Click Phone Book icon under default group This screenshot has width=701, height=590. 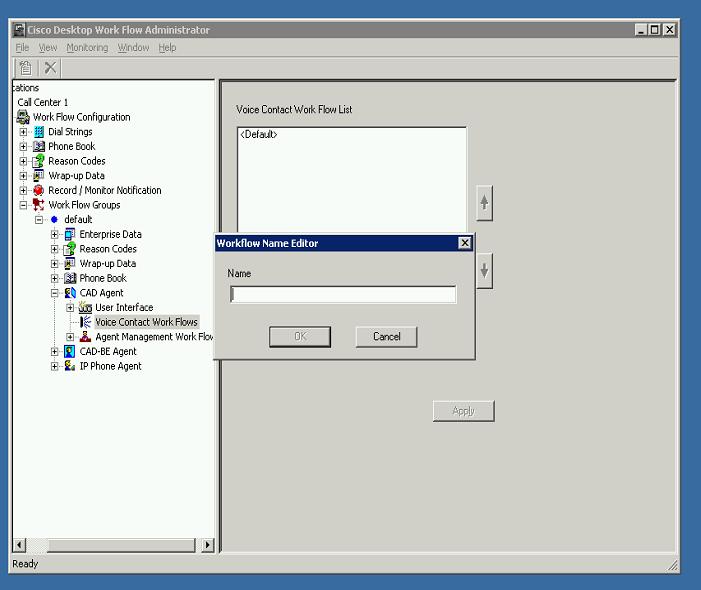tap(70, 278)
